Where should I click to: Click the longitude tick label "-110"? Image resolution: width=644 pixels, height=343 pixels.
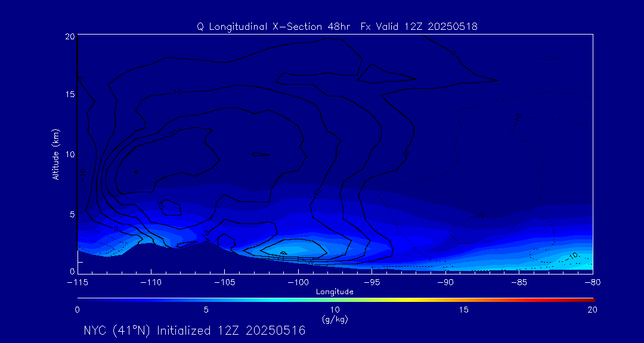(x=151, y=282)
